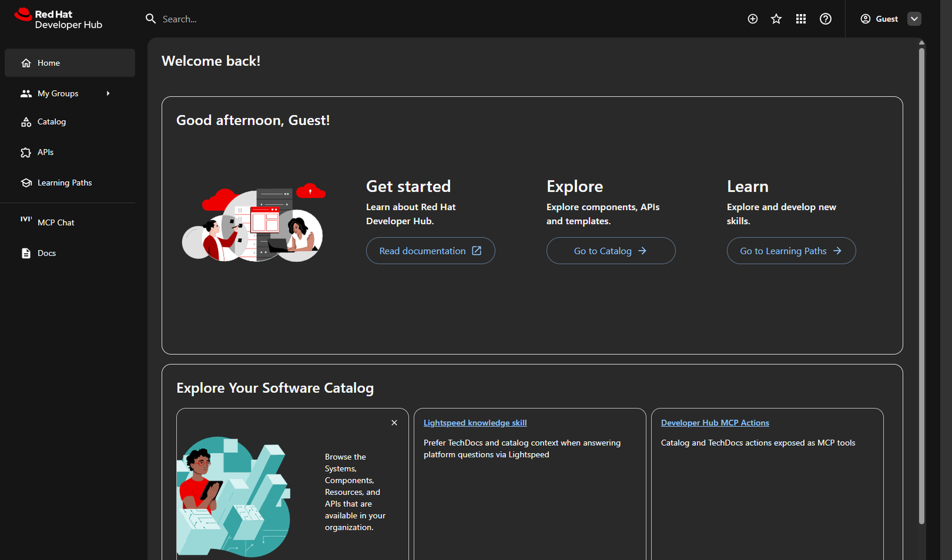This screenshot has width=952, height=560.
Task: Select Home in the sidebar
Action: coord(70,63)
